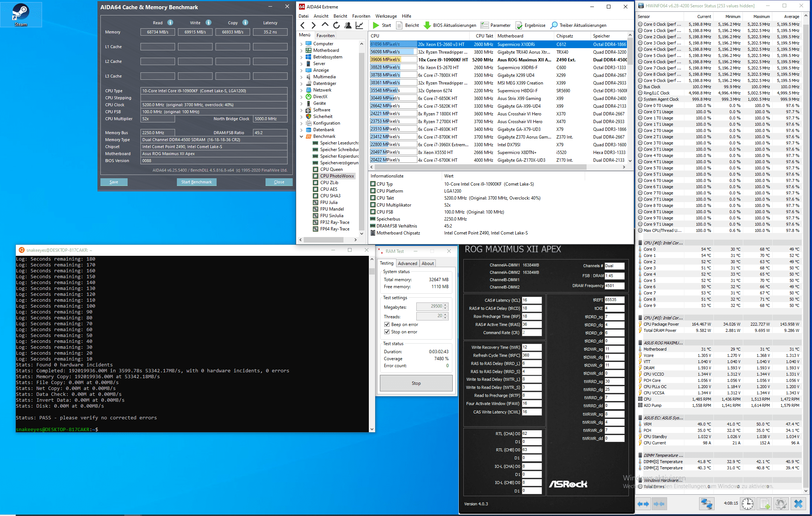The image size is (812, 516).
Task: Select CPU PhotoWorxx benchmark tree item
Action: point(334,176)
